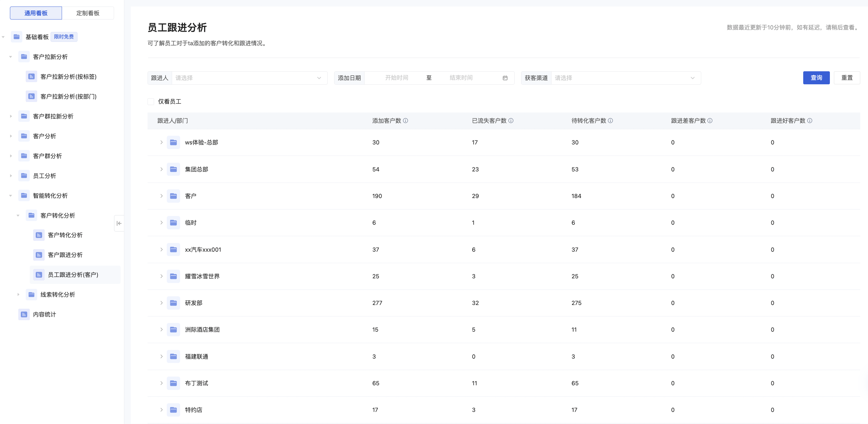
Task: Click info icon next to 跟进差客户数
Action: [x=710, y=121]
